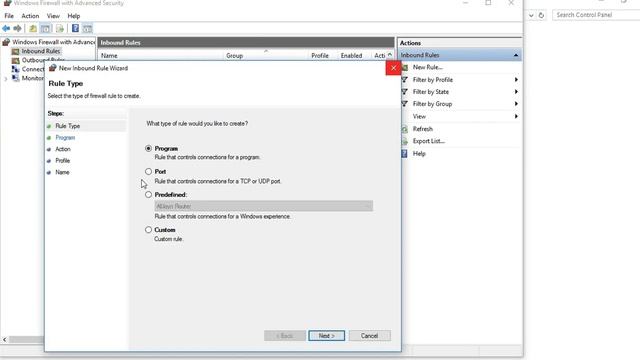Click the Export List toolbar icon
The height and width of the screenshot is (360, 640).
click(60, 29)
